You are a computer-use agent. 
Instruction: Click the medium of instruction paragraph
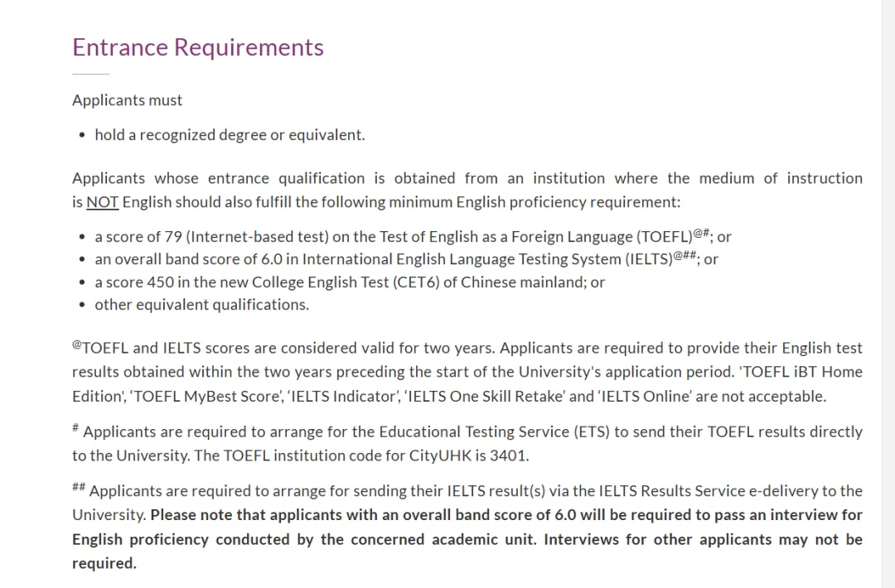click(467, 190)
